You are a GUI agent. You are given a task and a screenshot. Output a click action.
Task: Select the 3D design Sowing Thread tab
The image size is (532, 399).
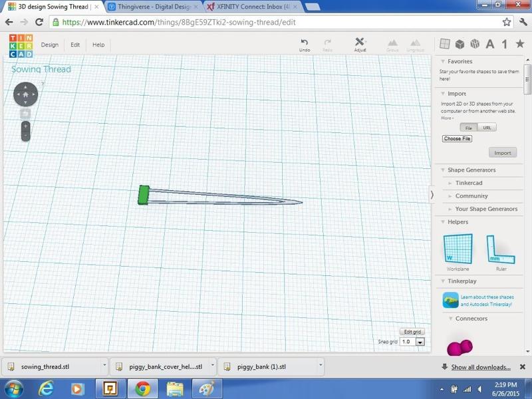point(53,7)
